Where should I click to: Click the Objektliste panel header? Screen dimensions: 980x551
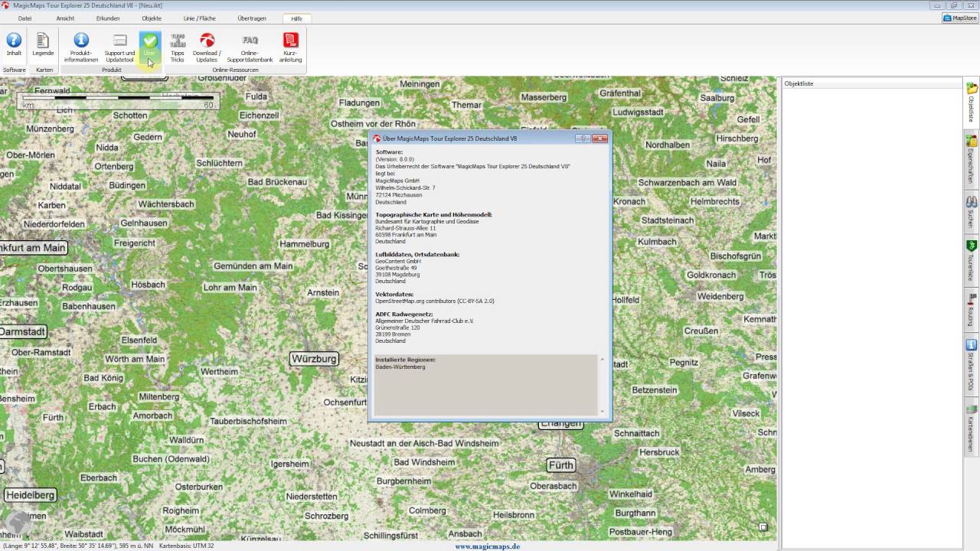coord(873,83)
